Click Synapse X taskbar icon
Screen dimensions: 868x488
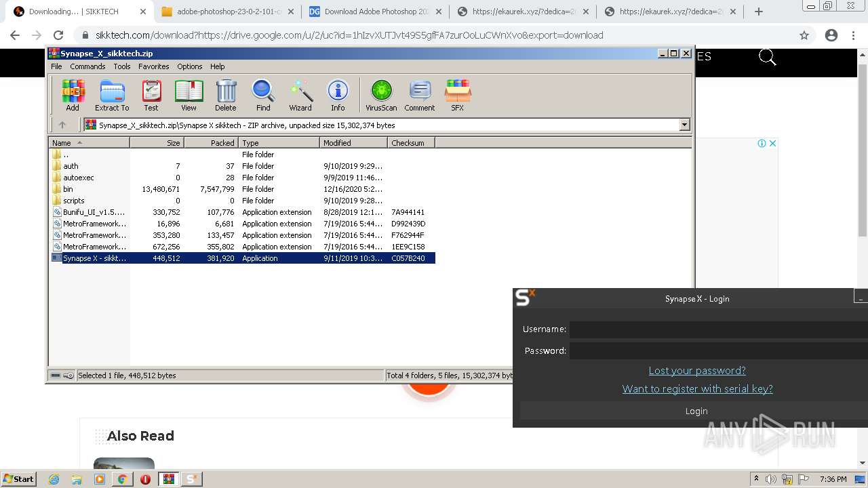tap(191, 479)
